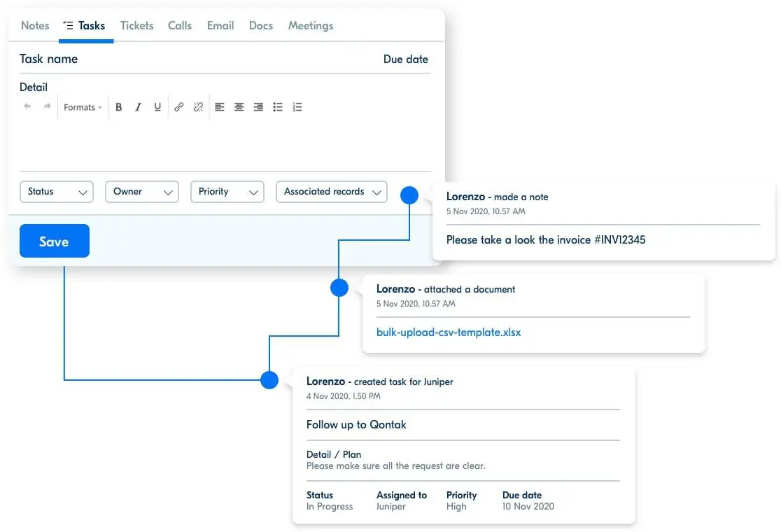The image size is (781, 532).
Task: Open the Owner dropdown
Action: [x=142, y=192]
